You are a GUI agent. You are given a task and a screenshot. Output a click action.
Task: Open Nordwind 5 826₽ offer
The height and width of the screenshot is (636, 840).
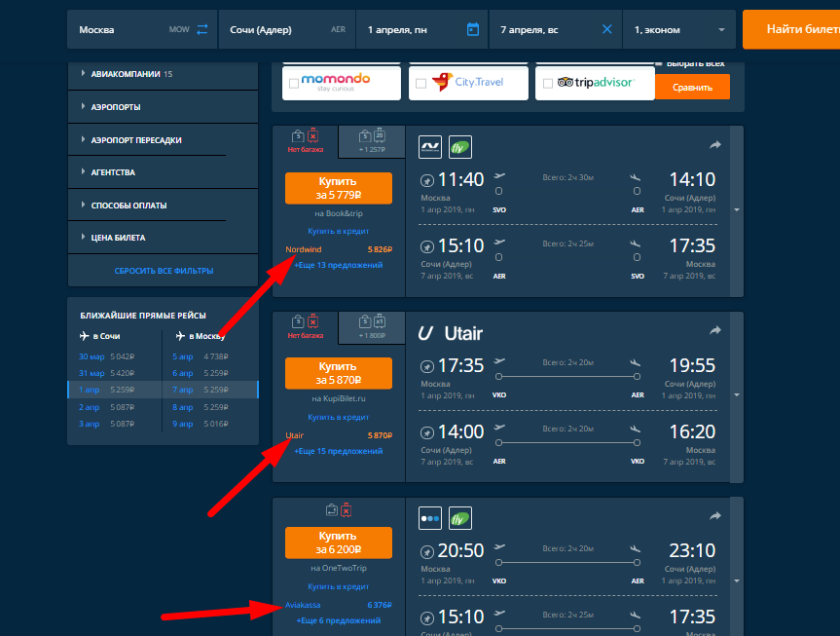coord(339,249)
